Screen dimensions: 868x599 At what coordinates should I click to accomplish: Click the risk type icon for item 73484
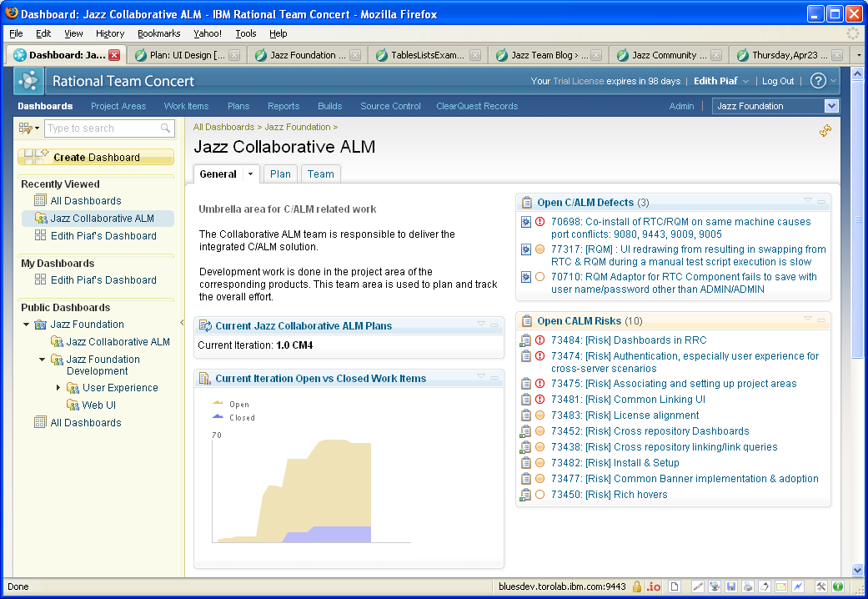pos(525,340)
